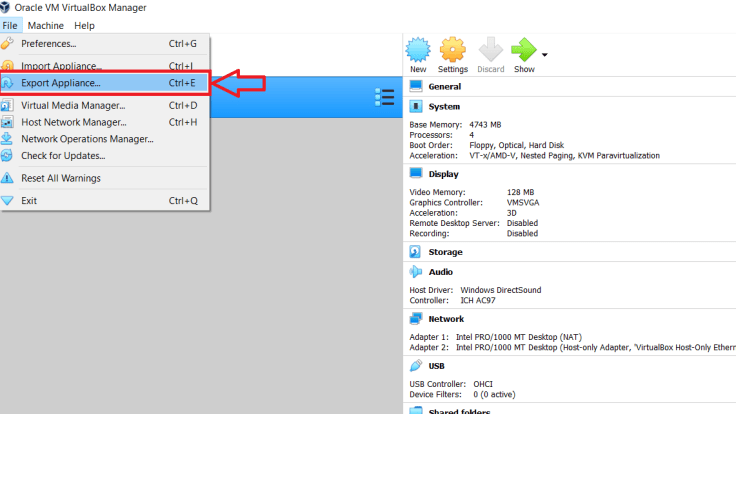The width and height of the screenshot is (736, 479).
Task: Open the Network section header
Action: [x=446, y=319]
